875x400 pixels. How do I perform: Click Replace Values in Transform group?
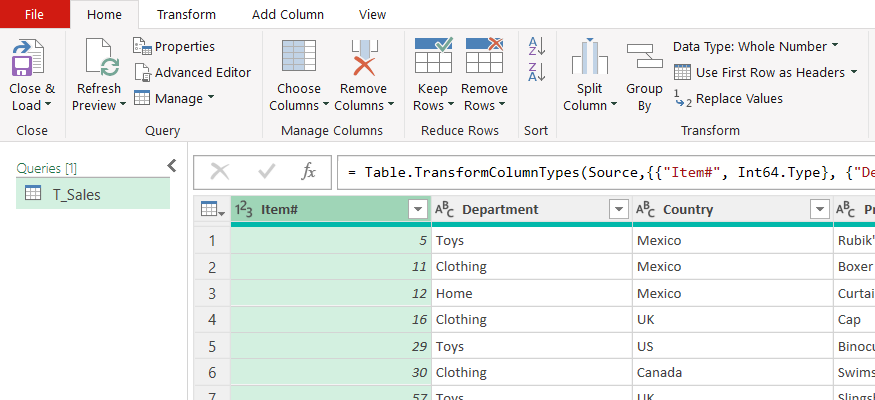pyautogui.click(x=728, y=99)
